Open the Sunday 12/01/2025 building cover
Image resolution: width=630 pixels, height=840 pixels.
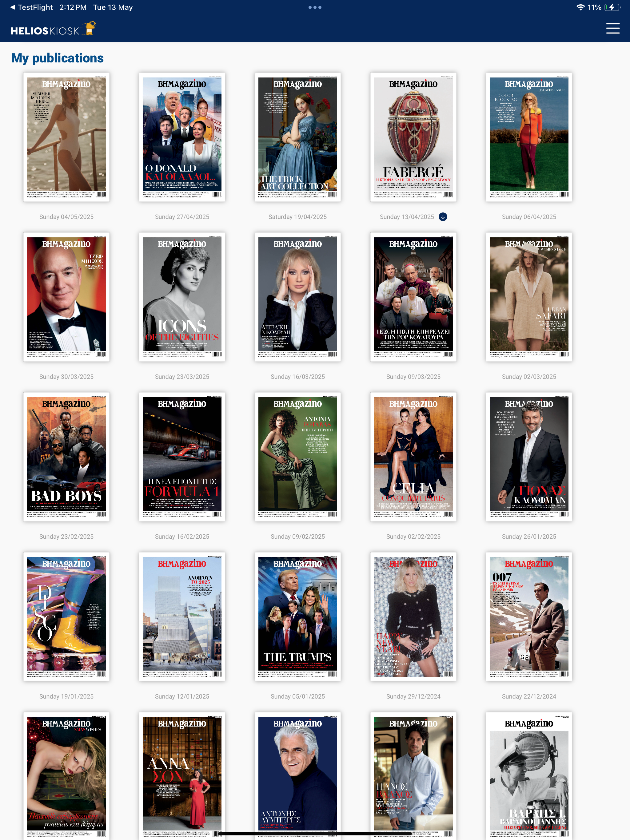tap(182, 617)
